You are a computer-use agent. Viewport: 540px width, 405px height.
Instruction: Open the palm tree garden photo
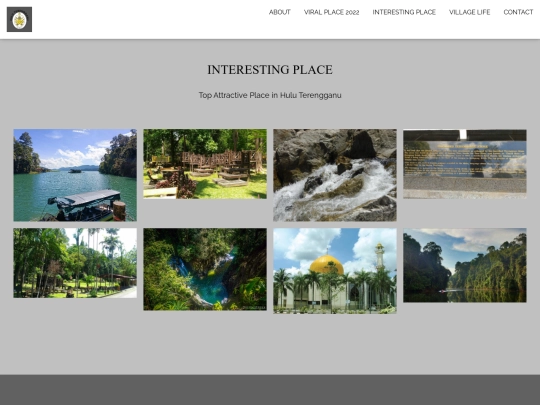pos(75,263)
